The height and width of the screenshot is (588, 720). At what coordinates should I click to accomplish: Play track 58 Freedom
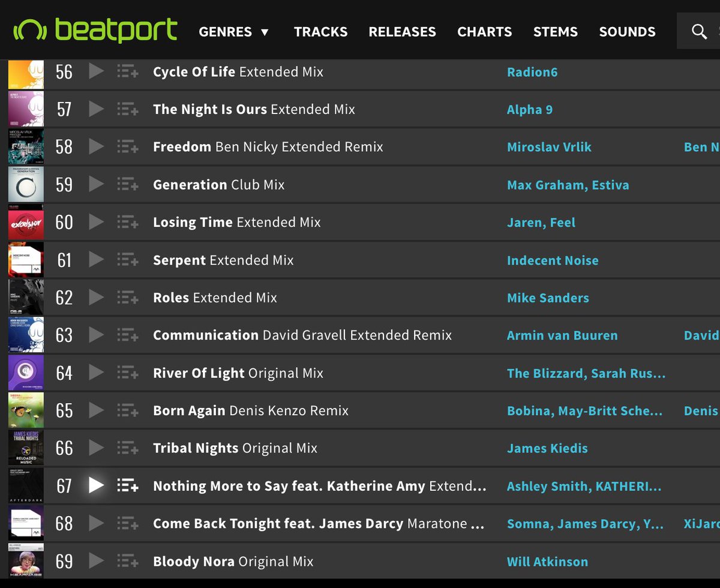pos(96,146)
